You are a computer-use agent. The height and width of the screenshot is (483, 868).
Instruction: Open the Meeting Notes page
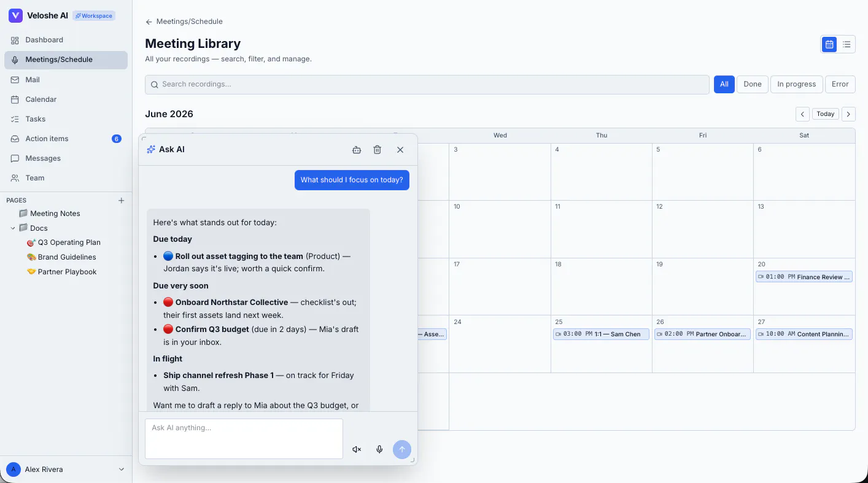coord(55,214)
